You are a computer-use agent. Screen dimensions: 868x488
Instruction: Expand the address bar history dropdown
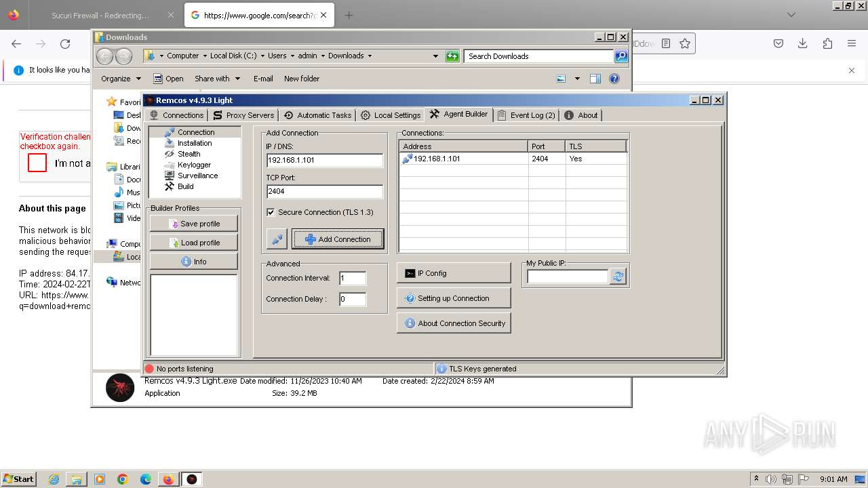coord(435,56)
